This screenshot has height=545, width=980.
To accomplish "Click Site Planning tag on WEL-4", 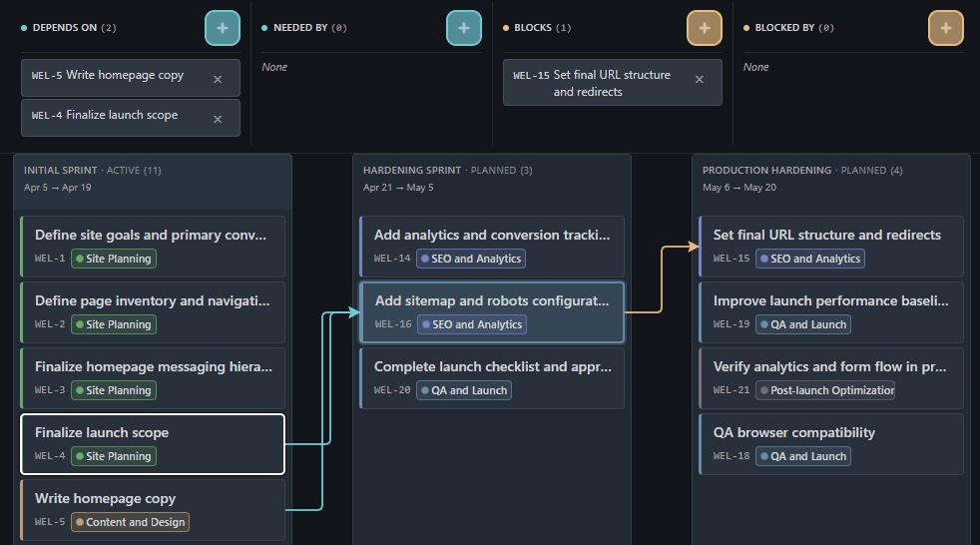I will [114, 456].
